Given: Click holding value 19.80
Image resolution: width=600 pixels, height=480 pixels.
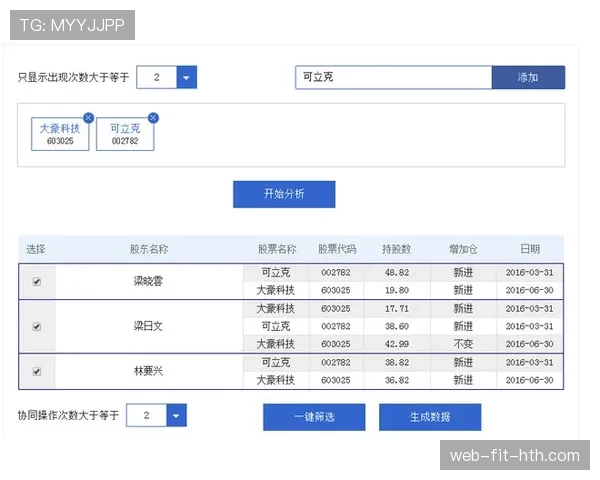Looking at the screenshot, I should 397,291.
